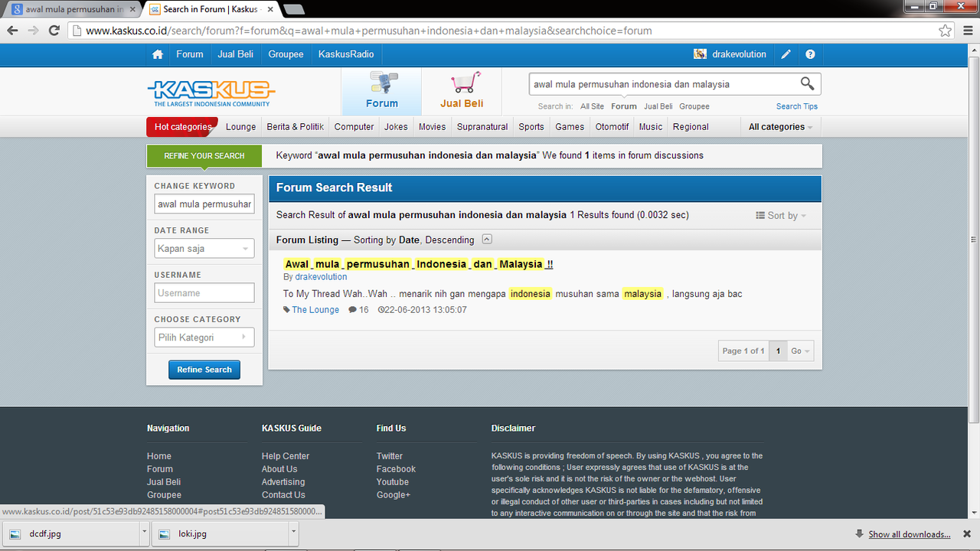Open The Lounge category link in result

(x=315, y=310)
